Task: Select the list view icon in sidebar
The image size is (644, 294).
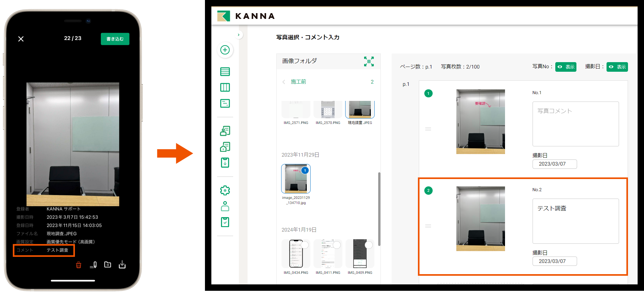Action: tap(225, 72)
